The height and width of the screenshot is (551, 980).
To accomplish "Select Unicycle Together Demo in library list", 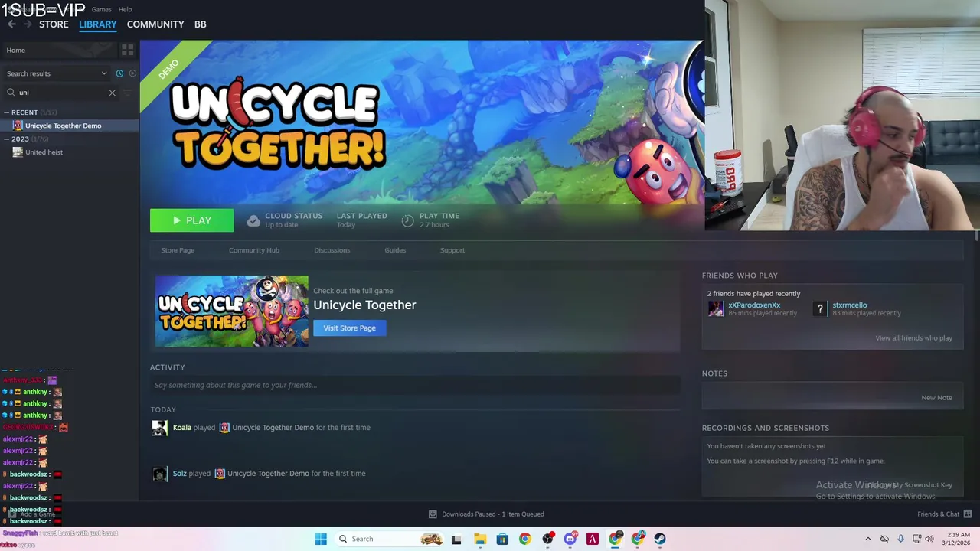I will [x=69, y=126].
